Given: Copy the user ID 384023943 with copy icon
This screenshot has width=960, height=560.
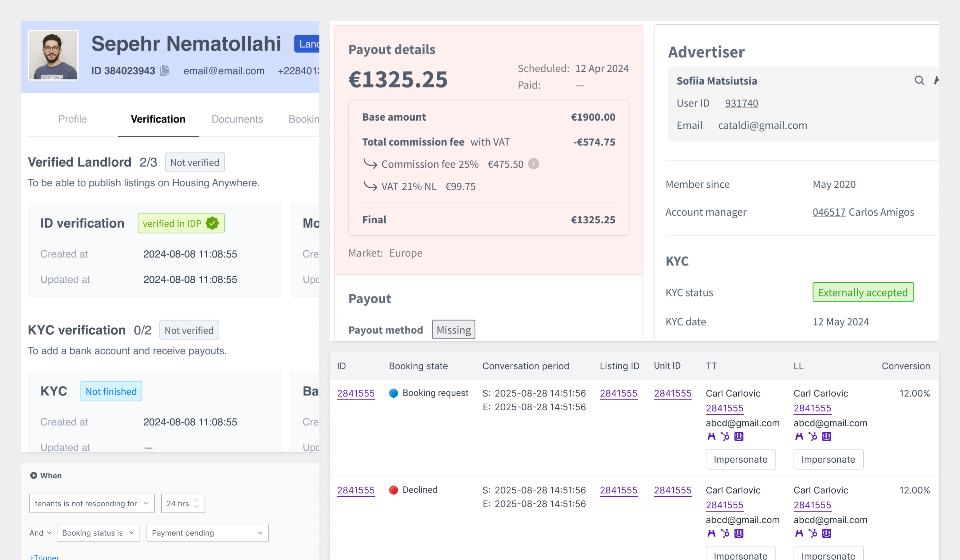Looking at the screenshot, I should coord(164,71).
